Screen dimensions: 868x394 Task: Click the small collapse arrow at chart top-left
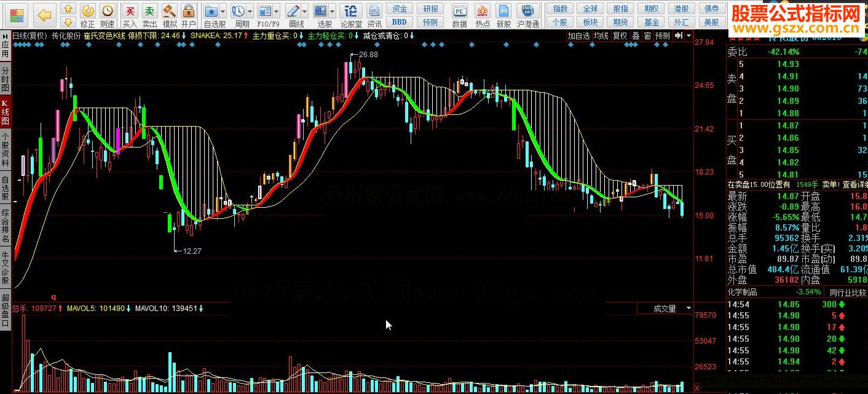tap(6, 36)
